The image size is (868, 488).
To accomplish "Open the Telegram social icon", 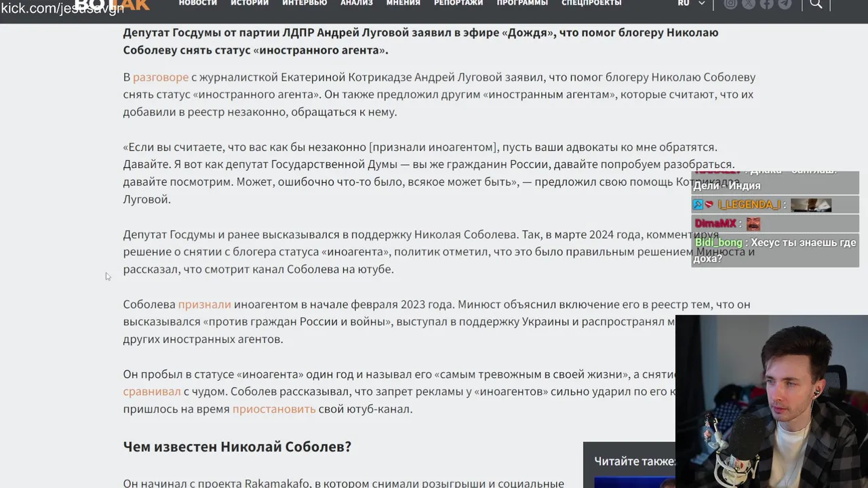I will (785, 3).
